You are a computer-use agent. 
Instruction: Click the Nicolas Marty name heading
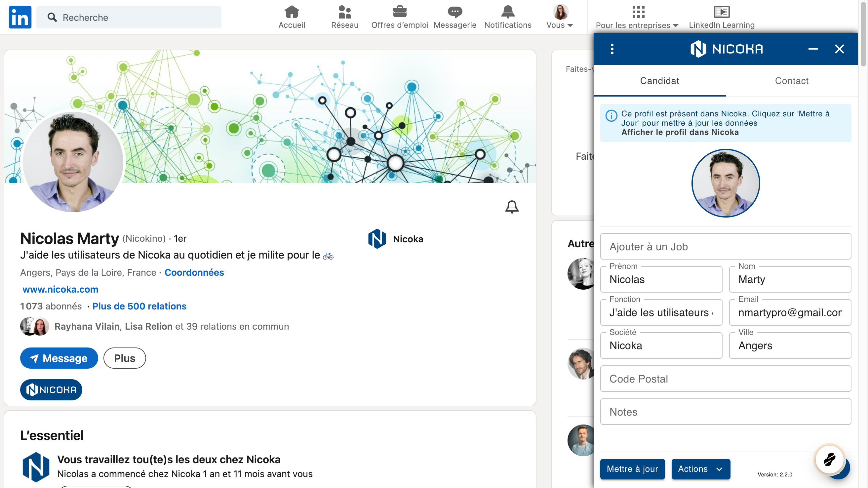coord(69,238)
